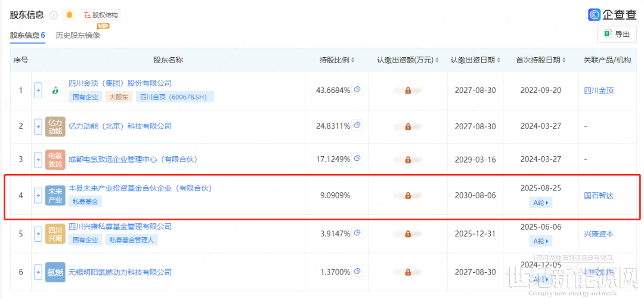The image size is (644, 299).
Task: Select the 股东信息 6 tab
Action: click(27, 35)
